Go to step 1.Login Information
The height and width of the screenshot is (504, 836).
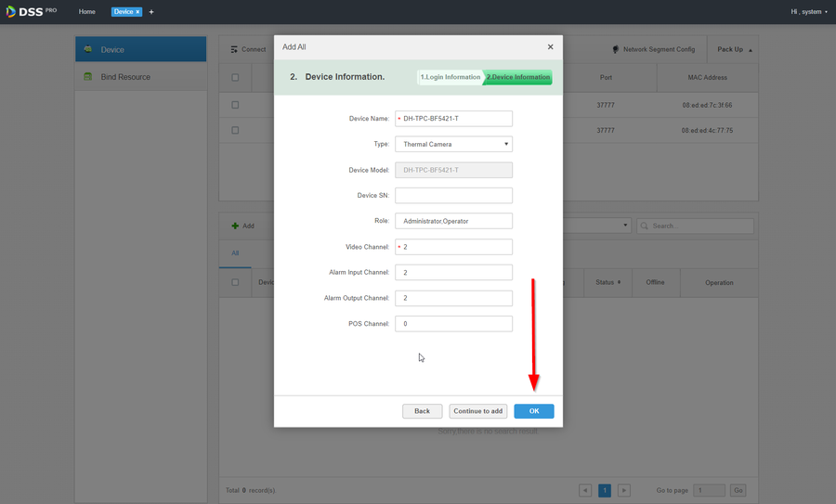pyautogui.click(x=450, y=77)
